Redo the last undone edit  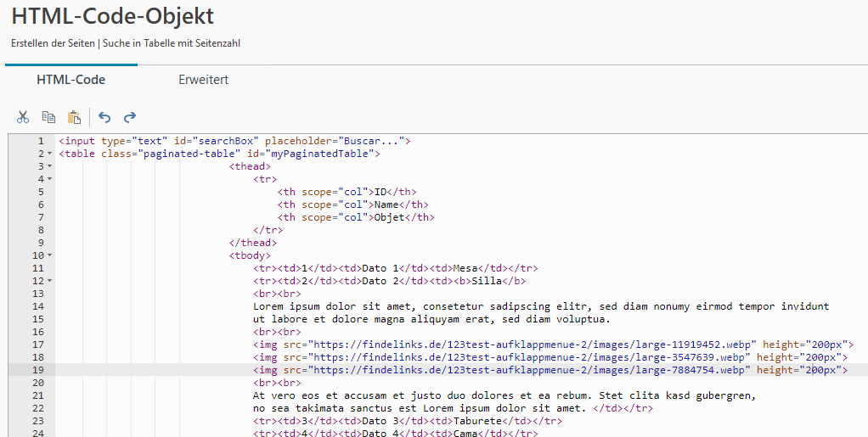(130, 117)
